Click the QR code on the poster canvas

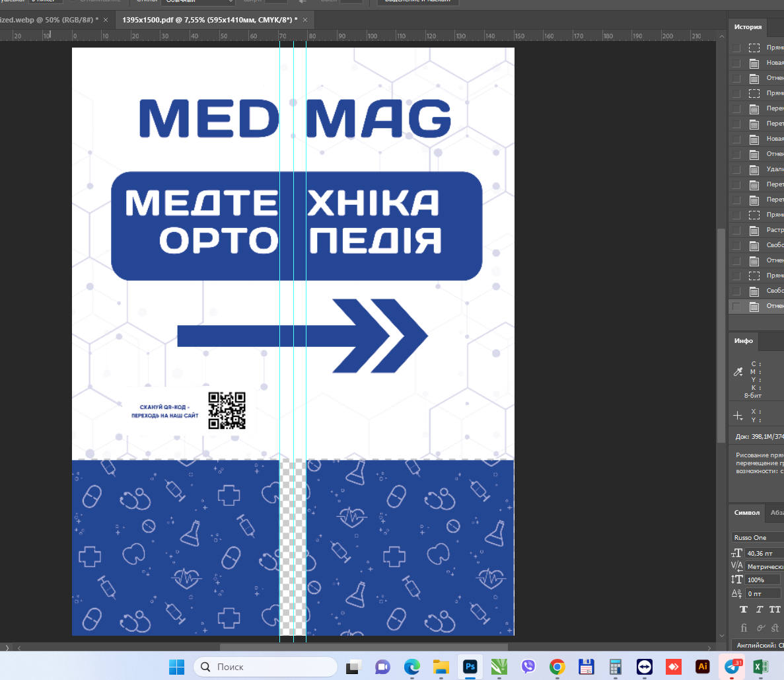[x=227, y=410]
